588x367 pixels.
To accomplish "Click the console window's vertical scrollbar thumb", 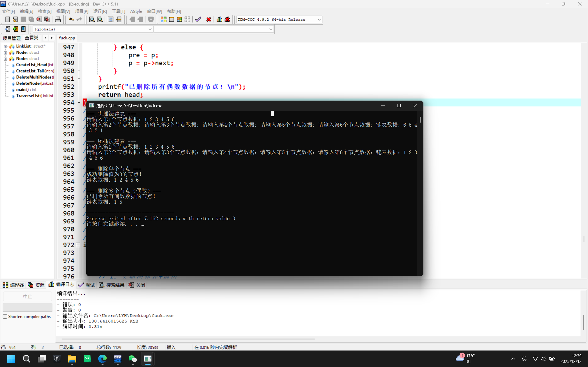I will [x=420, y=120].
